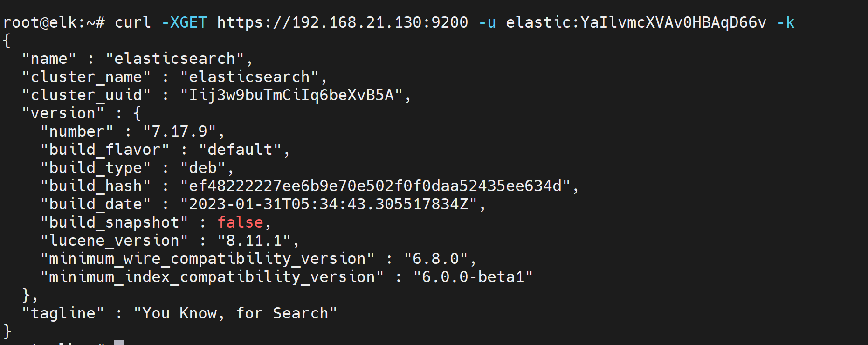Click the minimum_wire_compatibility_version value 6.8.0
The height and width of the screenshot is (345, 868).
436,259
